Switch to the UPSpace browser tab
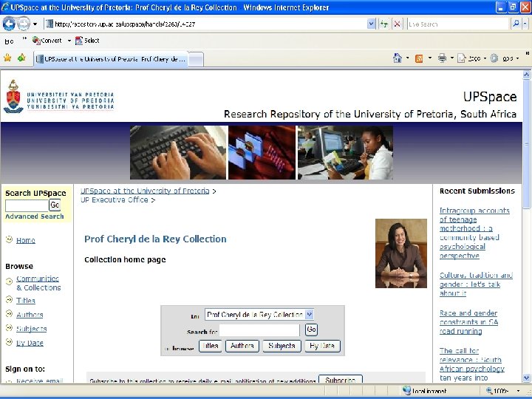The width and height of the screenshot is (532, 399). tap(111, 59)
